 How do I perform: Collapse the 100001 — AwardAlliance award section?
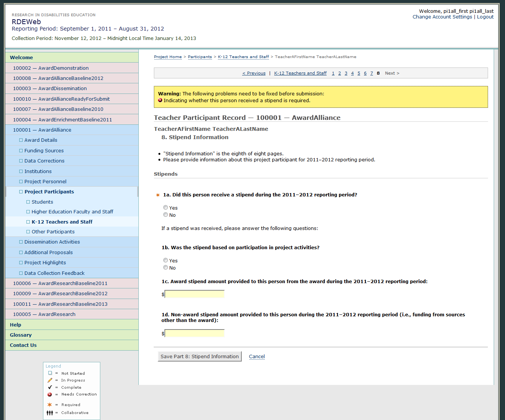pos(42,130)
